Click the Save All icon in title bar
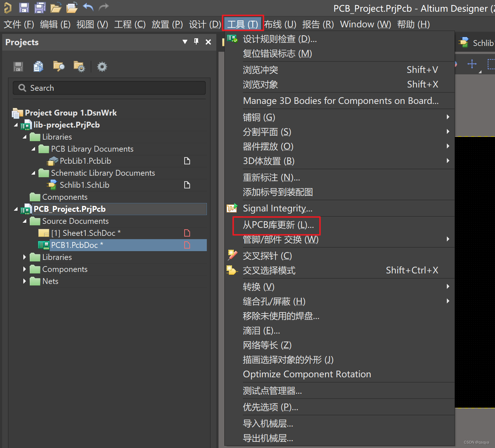This screenshot has width=495, height=448. point(40,7)
